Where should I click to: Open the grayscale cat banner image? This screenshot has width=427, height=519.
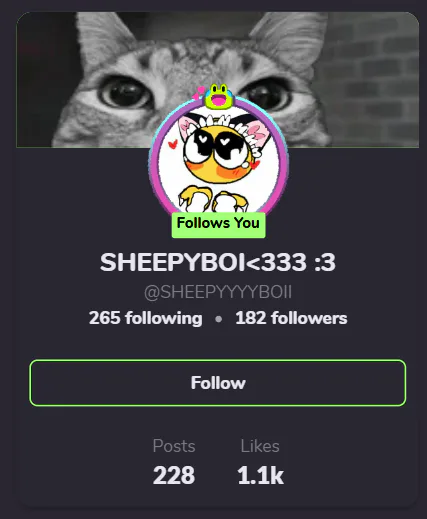pos(218,79)
